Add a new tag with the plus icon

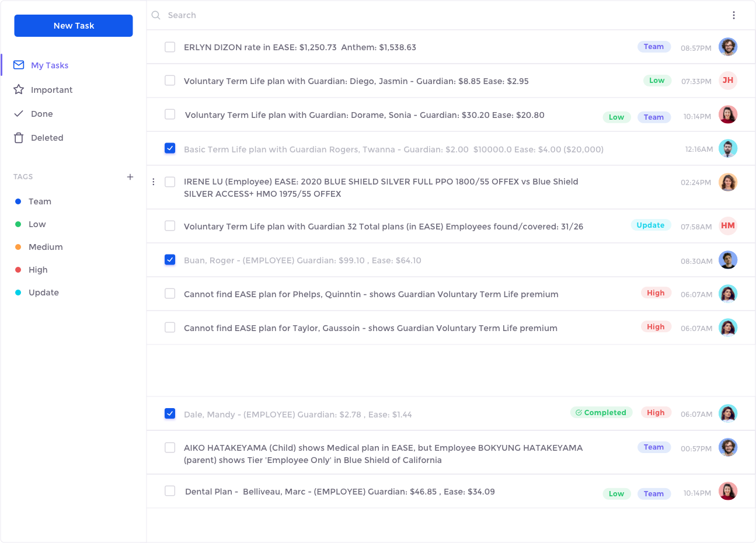[x=130, y=177]
